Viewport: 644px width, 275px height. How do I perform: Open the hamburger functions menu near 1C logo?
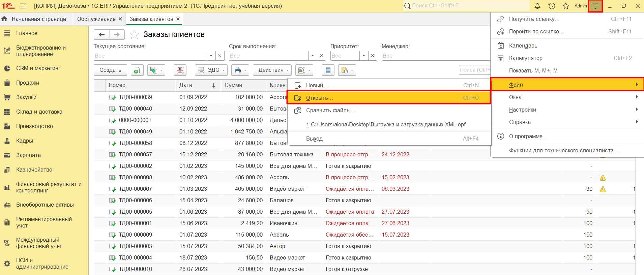(x=23, y=6)
